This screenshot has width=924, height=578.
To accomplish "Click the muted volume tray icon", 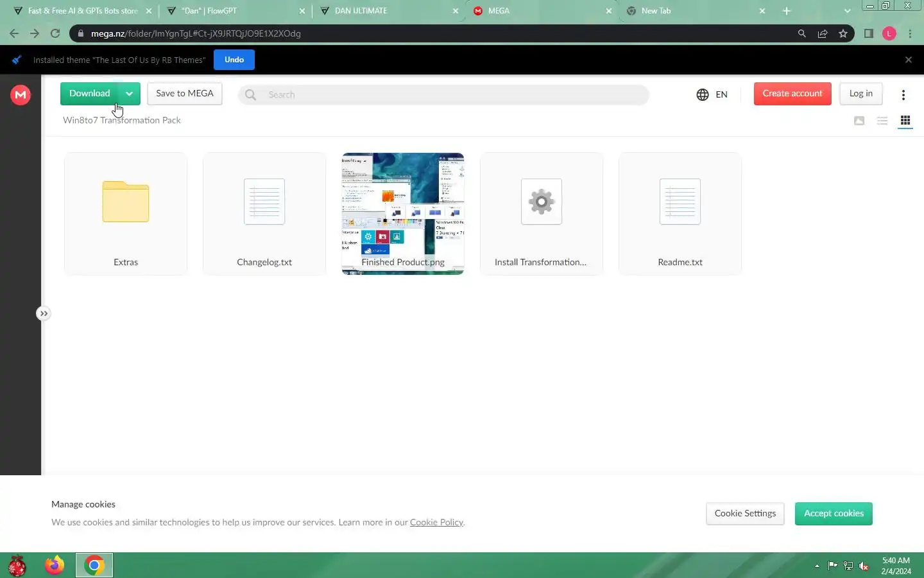I will click(864, 566).
